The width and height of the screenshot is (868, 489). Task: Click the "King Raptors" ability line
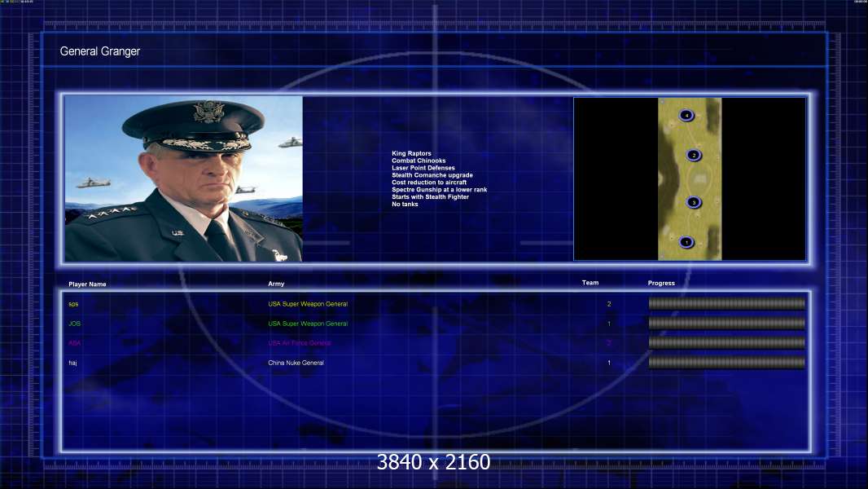coord(411,153)
